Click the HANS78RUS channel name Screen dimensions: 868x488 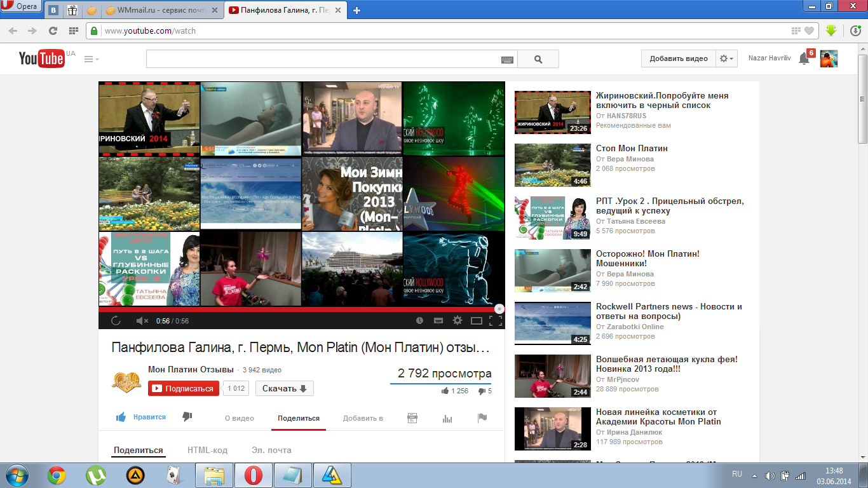click(625, 116)
